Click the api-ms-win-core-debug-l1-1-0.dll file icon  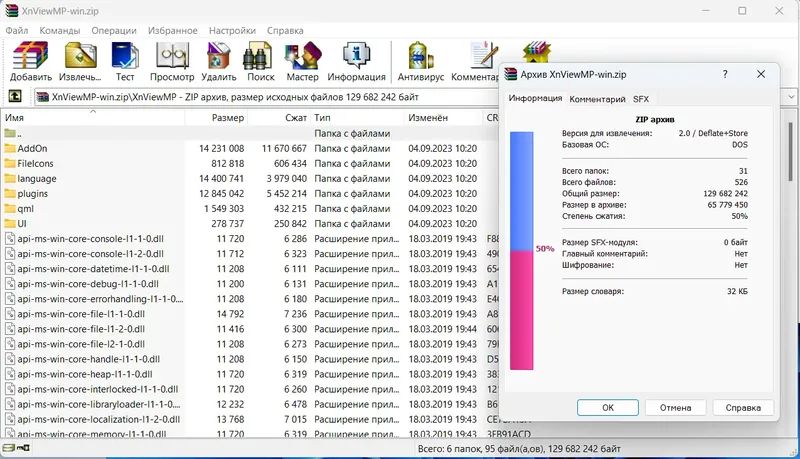[x=10, y=284]
